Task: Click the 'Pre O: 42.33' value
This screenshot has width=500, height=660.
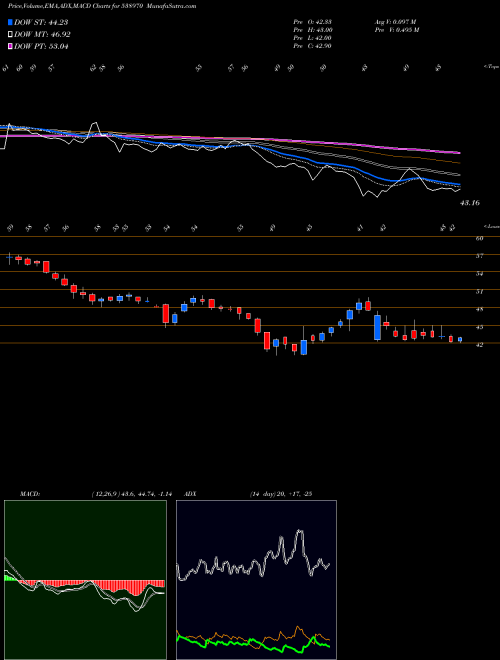Action: (313, 22)
